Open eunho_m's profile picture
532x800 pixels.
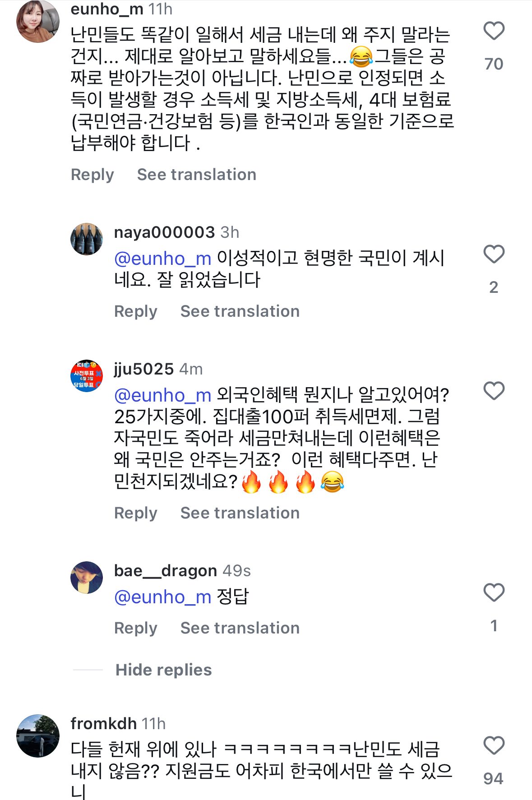[x=38, y=21]
